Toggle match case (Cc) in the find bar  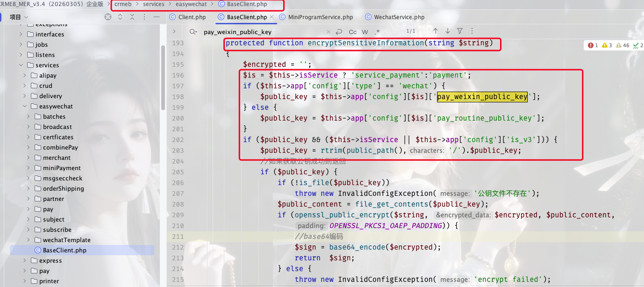coord(352,32)
